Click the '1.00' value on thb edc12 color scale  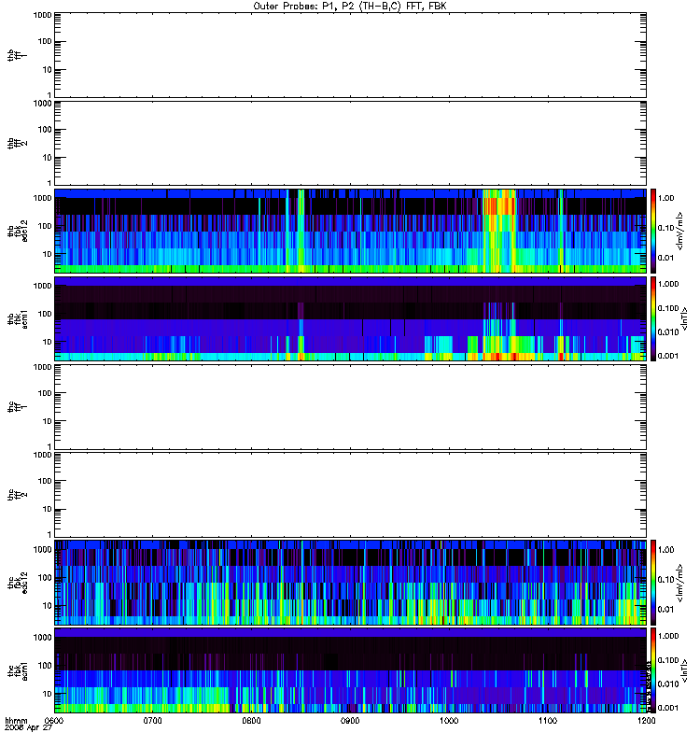click(x=666, y=198)
